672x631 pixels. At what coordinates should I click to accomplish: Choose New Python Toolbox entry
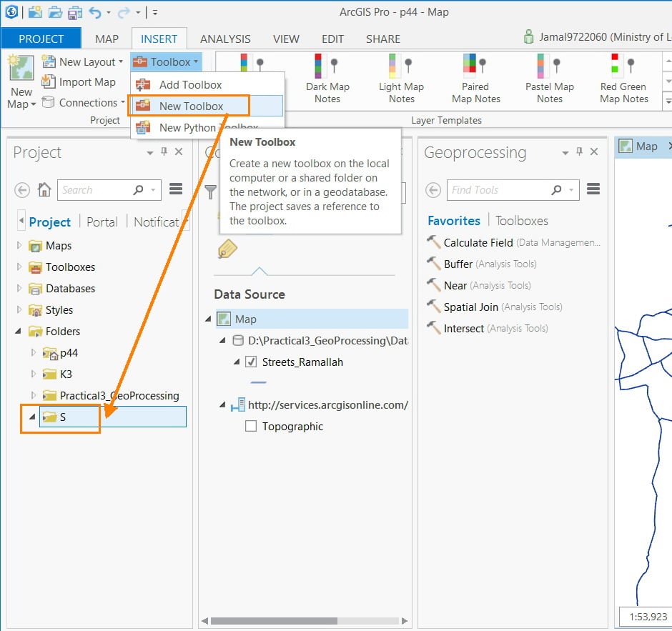[208, 127]
